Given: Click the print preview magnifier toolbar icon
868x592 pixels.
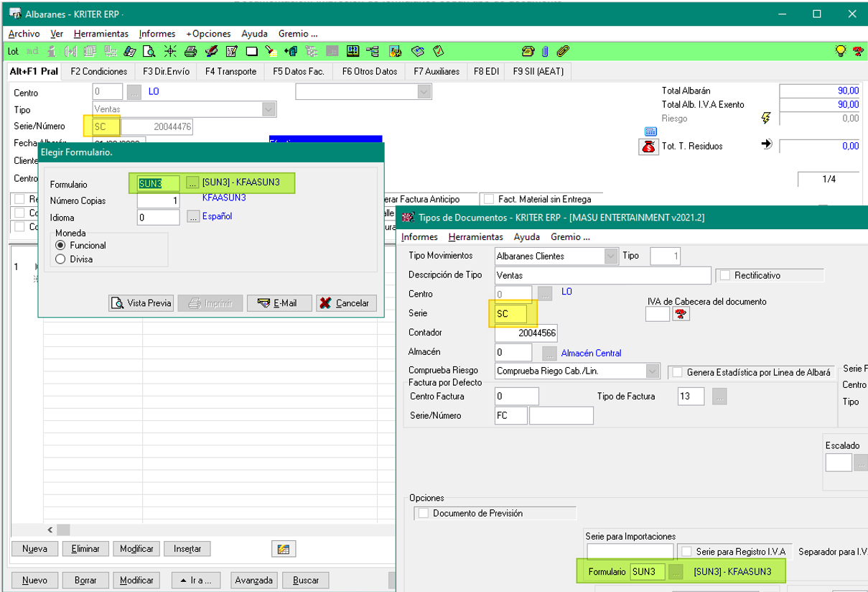Looking at the screenshot, I should [149, 52].
